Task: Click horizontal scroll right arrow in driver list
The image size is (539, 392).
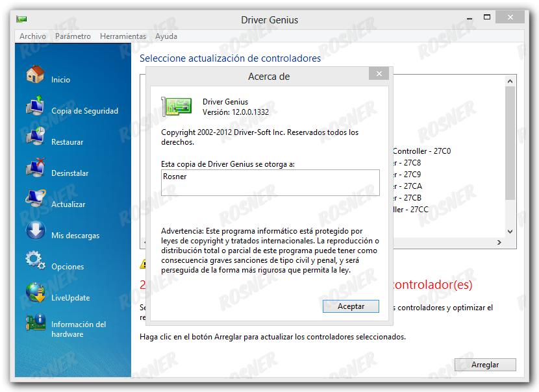Action: pos(499,243)
